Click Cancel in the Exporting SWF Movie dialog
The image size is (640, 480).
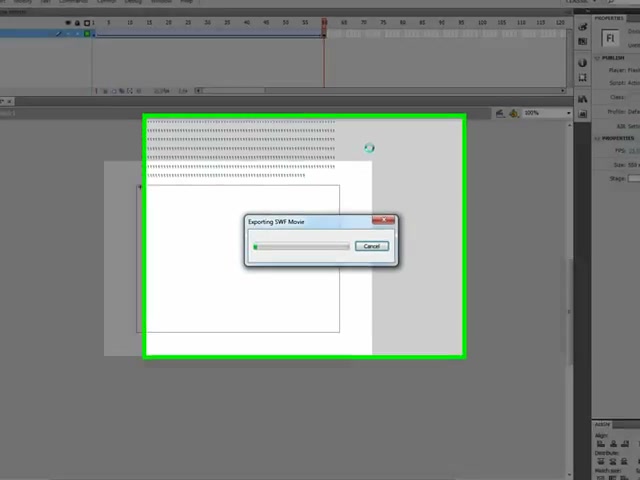[371, 246]
